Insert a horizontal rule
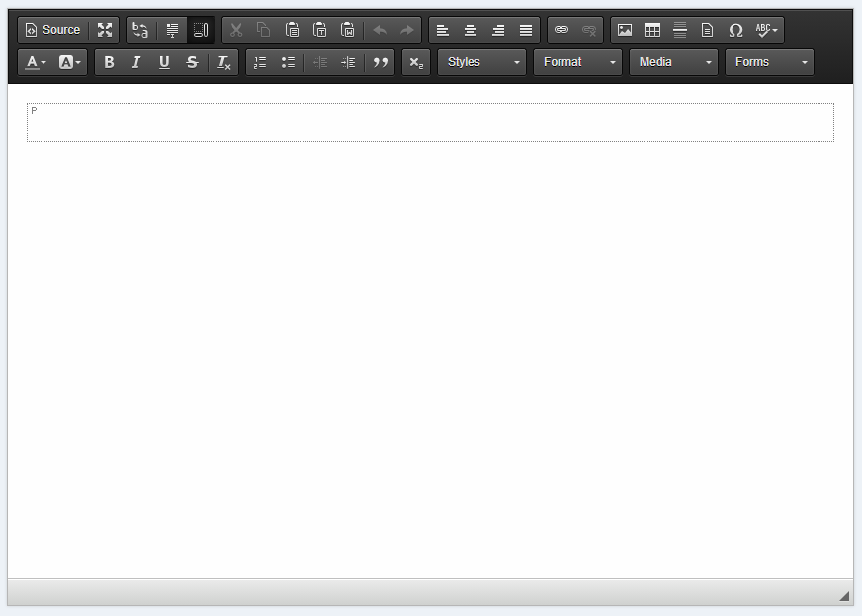Screen dimensions: 862x616 (679, 29)
